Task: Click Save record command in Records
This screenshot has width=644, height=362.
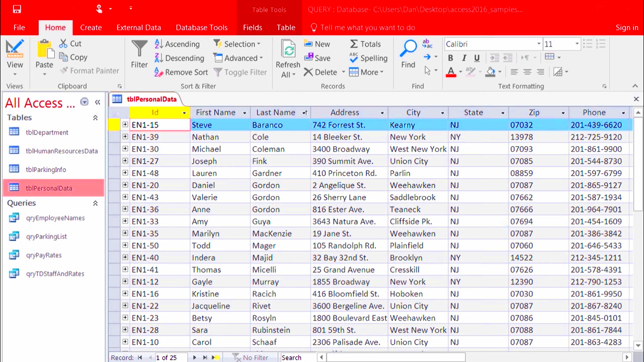Action: pyautogui.click(x=317, y=58)
